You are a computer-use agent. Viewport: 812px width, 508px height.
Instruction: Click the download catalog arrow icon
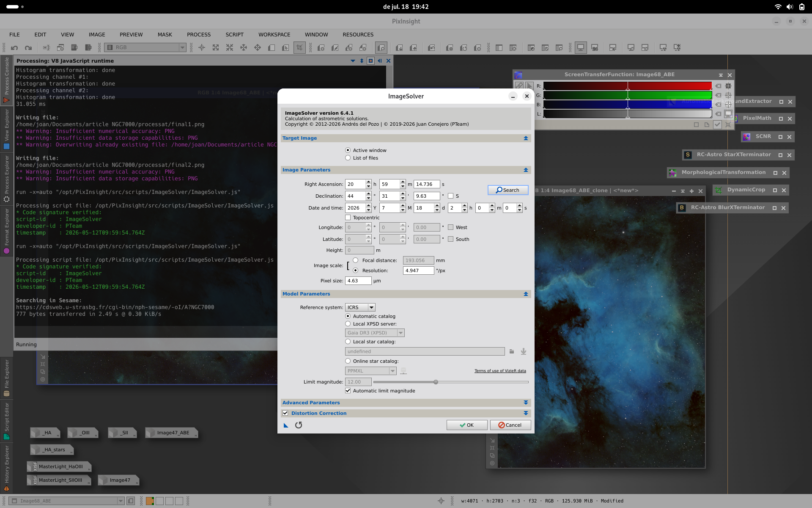[x=524, y=351]
